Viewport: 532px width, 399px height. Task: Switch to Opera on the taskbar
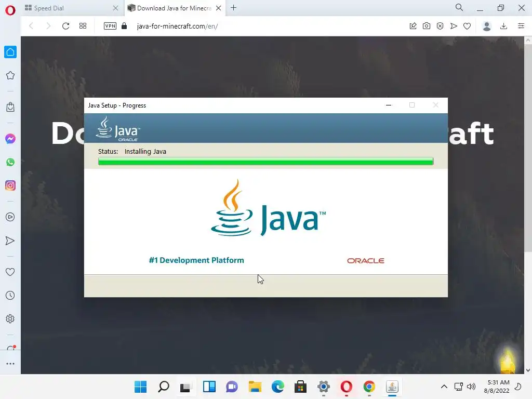pyautogui.click(x=347, y=387)
